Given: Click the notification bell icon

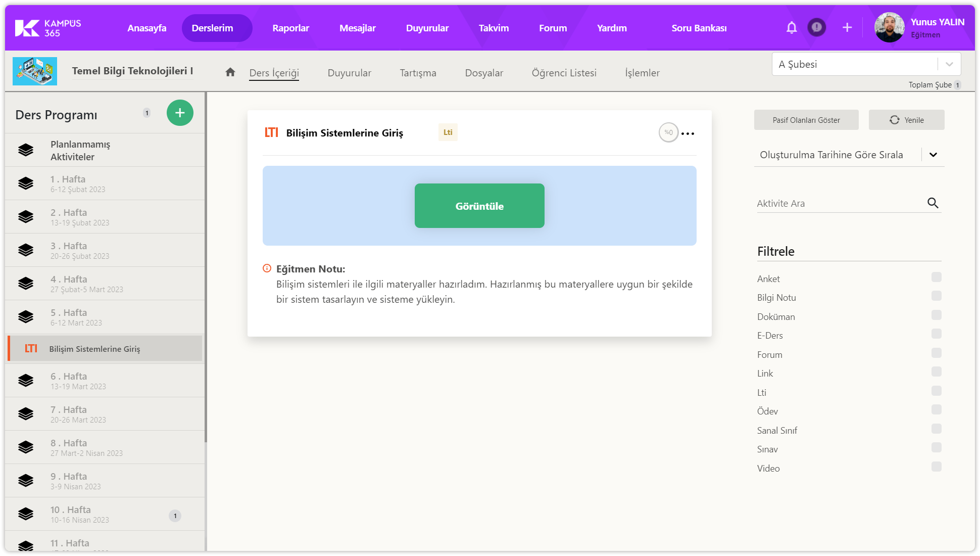Looking at the screenshot, I should 792,28.
